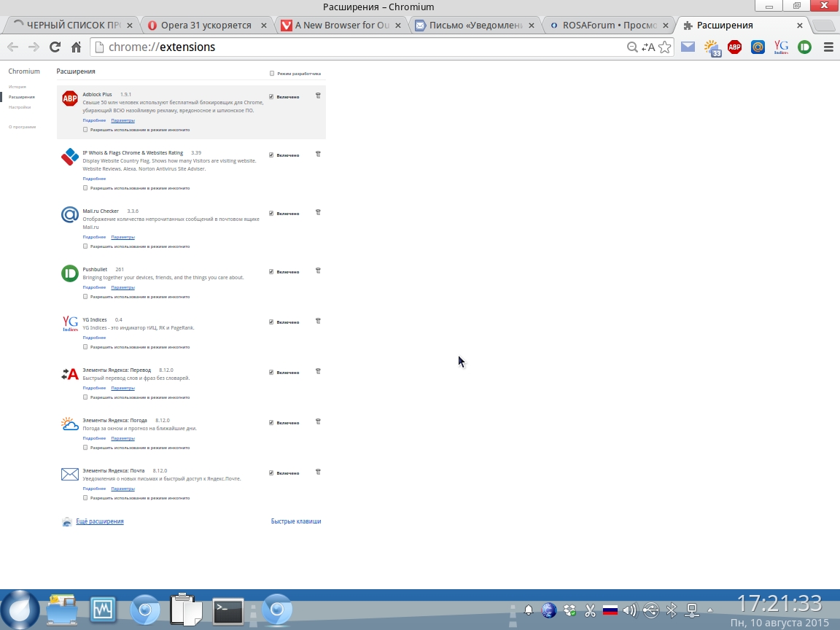
Task: Remove Яндекс Почта extension via trash icon
Action: (318, 472)
